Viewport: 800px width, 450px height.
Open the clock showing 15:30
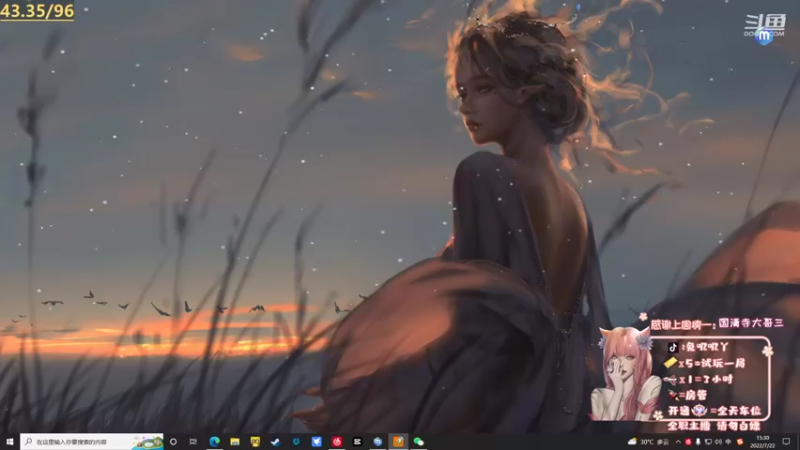tap(763, 442)
